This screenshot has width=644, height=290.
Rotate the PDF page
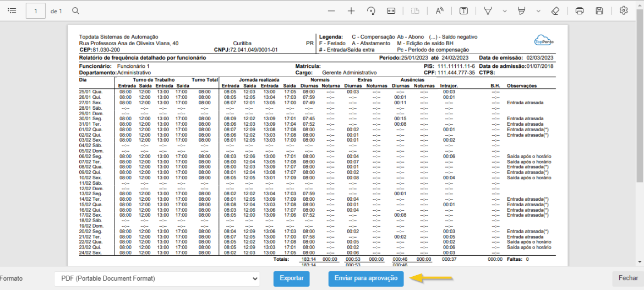(x=371, y=11)
